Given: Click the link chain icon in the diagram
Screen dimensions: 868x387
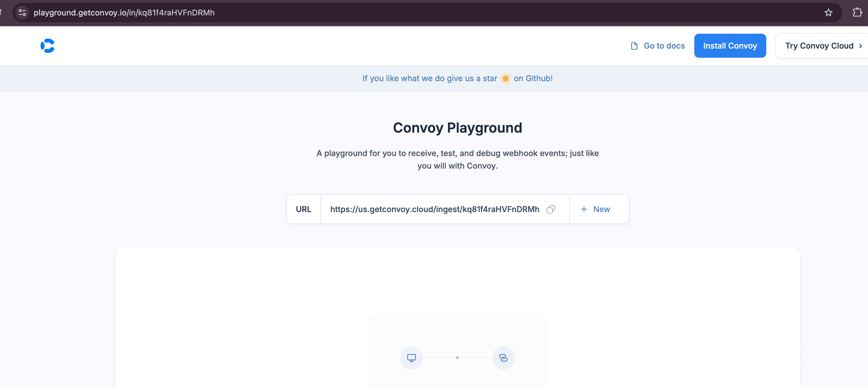Looking at the screenshot, I should point(503,358).
